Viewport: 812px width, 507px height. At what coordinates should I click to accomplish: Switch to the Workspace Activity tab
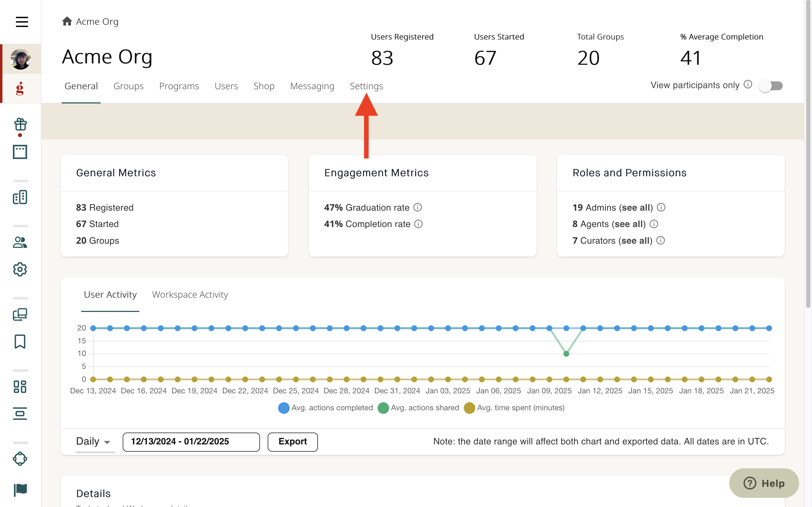(190, 294)
